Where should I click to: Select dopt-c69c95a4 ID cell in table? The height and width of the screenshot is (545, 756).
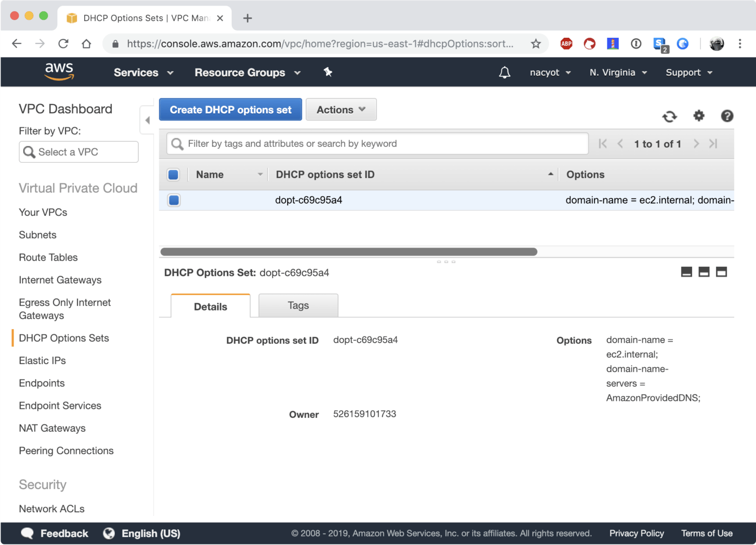pyautogui.click(x=308, y=200)
